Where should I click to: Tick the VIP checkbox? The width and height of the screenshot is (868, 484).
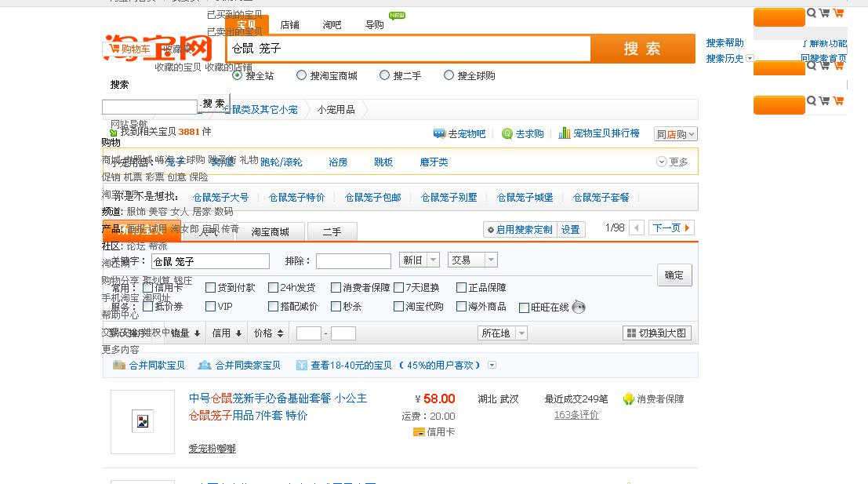tap(210, 306)
